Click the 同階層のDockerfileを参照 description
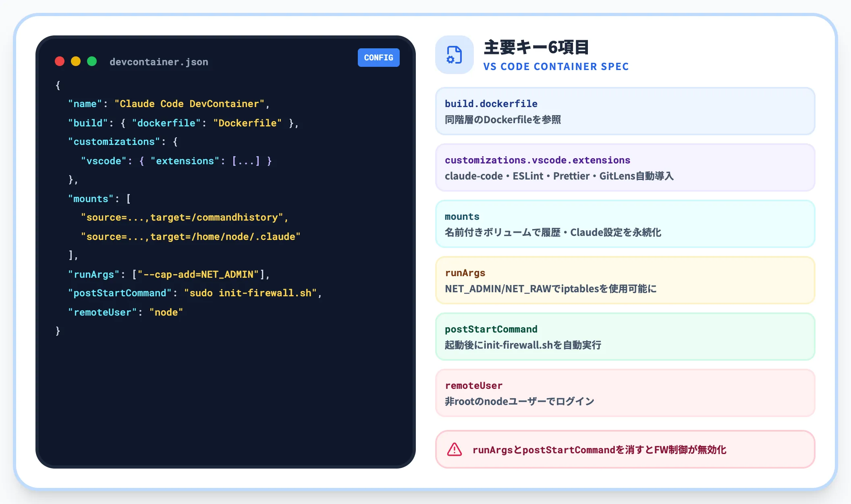This screenshot has width=851, height=504. click(503, 120)
